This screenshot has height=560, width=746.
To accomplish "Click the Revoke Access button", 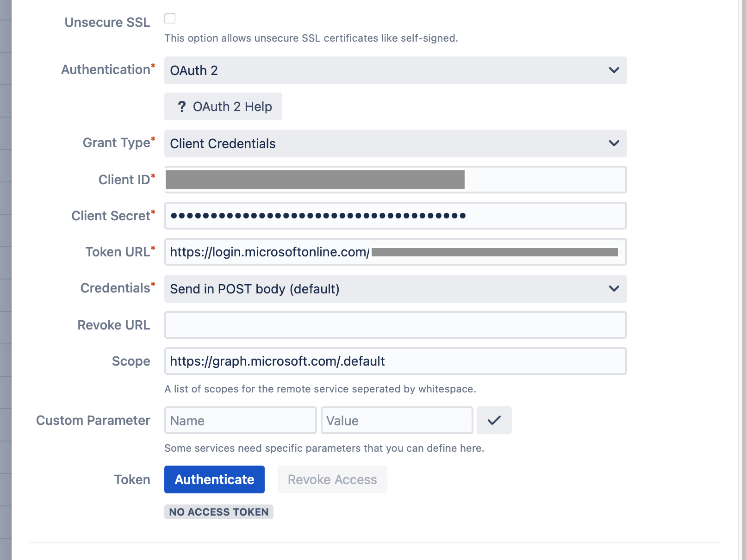I will point(332,479).
